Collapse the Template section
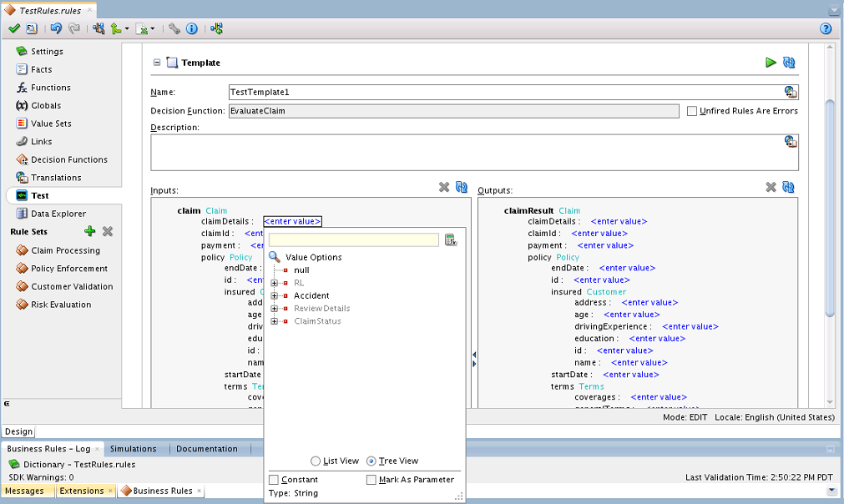 (157, 63)
